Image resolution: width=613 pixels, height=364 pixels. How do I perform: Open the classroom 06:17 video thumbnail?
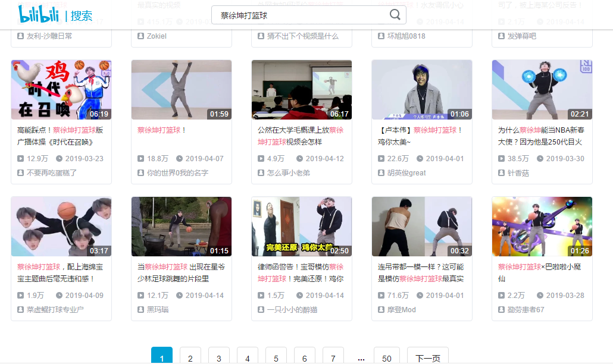[302, 90]
